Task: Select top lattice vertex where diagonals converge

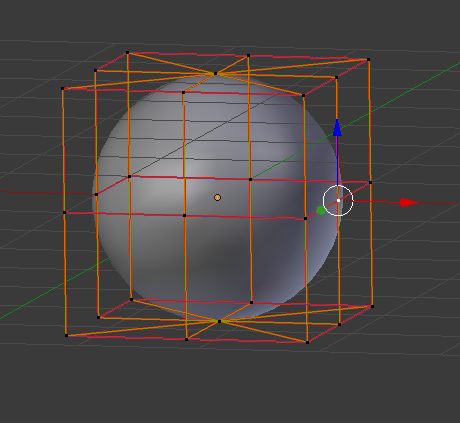Action: (215, 73)
